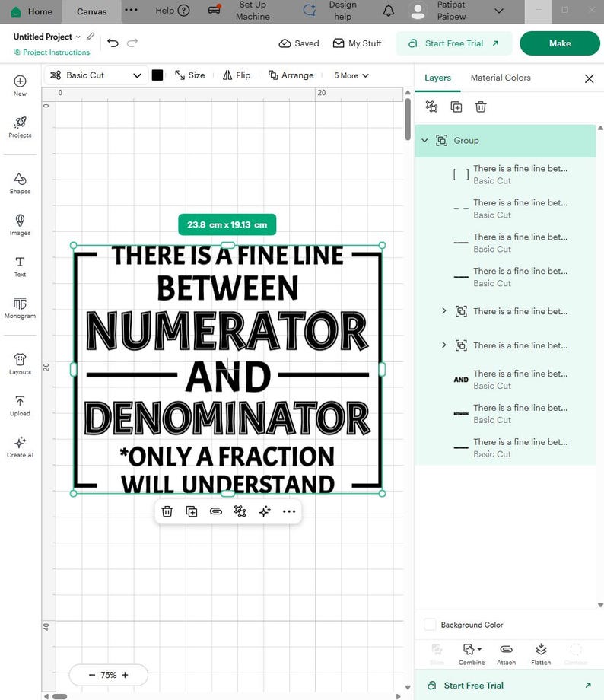This screenshot has height=700, width=604.
Task: Open Project Instructions link
Action: pos(52,52)
